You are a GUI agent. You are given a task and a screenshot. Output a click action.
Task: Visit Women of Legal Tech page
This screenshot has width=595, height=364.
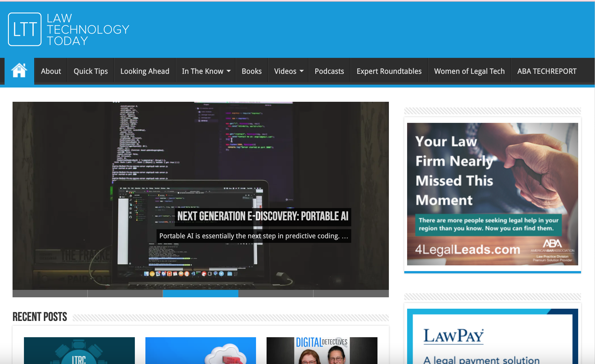point(470,71)
